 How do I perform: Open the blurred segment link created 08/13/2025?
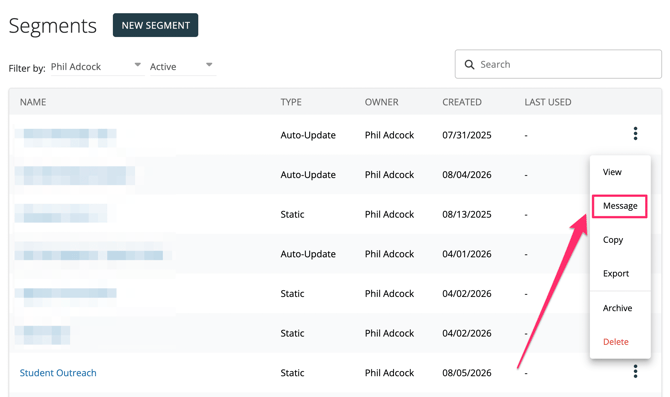[61, 213]
